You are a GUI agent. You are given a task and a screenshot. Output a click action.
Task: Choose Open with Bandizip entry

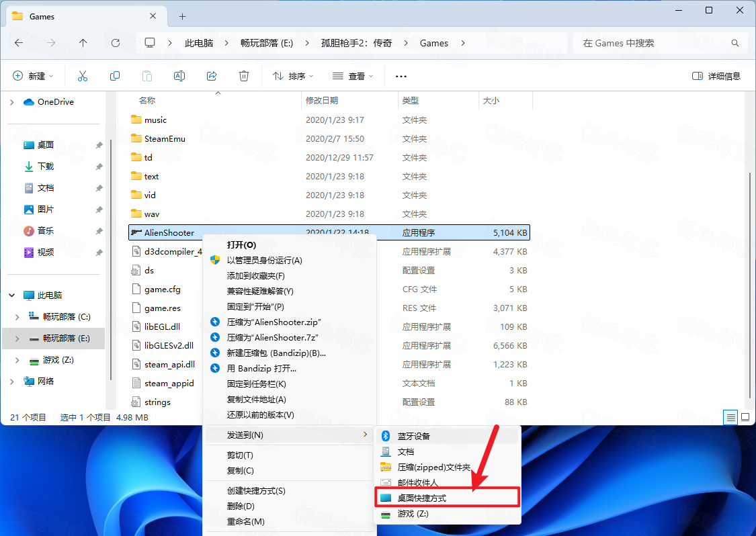click(289, 368)
